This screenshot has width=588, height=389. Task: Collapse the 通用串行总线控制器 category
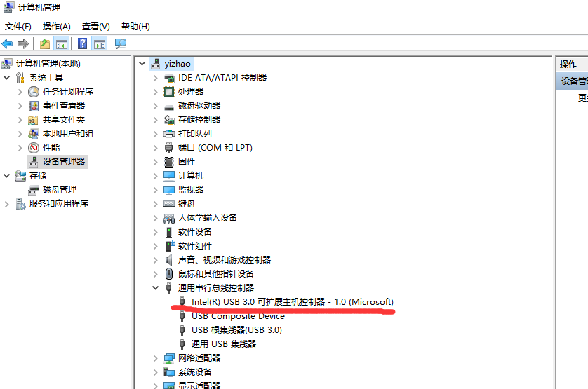coord(155,288)
